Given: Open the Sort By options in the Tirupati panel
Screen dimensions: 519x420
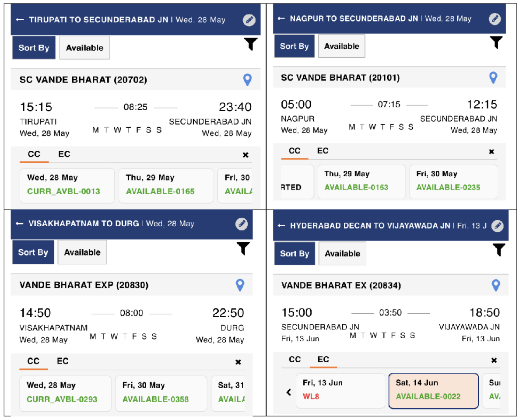Looking at the screenshot, I should pyautogui.click(x=34, y=48).
